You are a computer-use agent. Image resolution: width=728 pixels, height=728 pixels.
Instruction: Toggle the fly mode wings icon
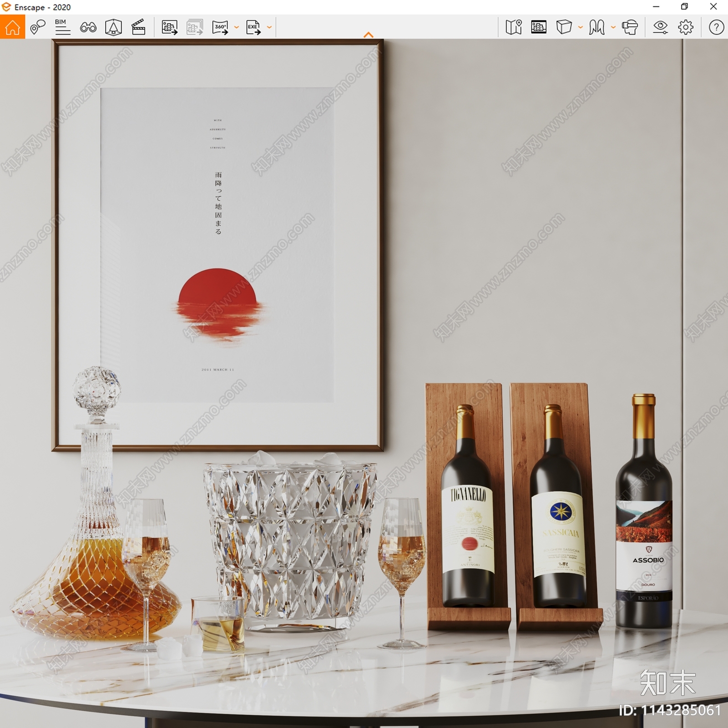click(597, 27)
